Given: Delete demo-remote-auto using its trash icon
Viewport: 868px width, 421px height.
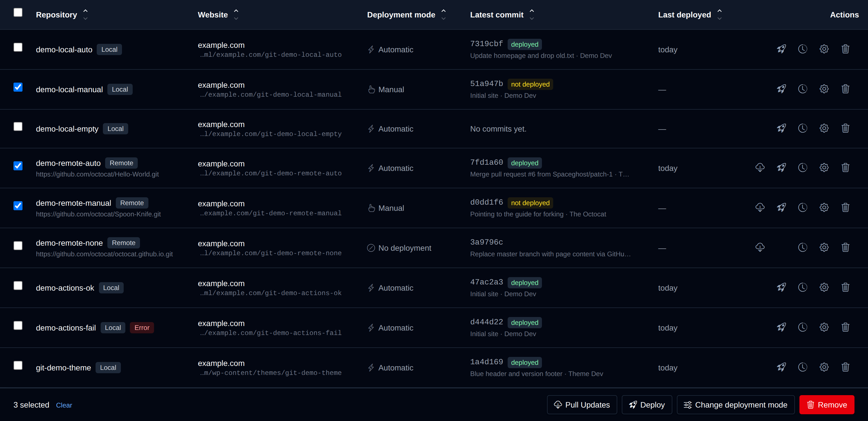Looking at the screenshot, I should (x=845, y=168).
